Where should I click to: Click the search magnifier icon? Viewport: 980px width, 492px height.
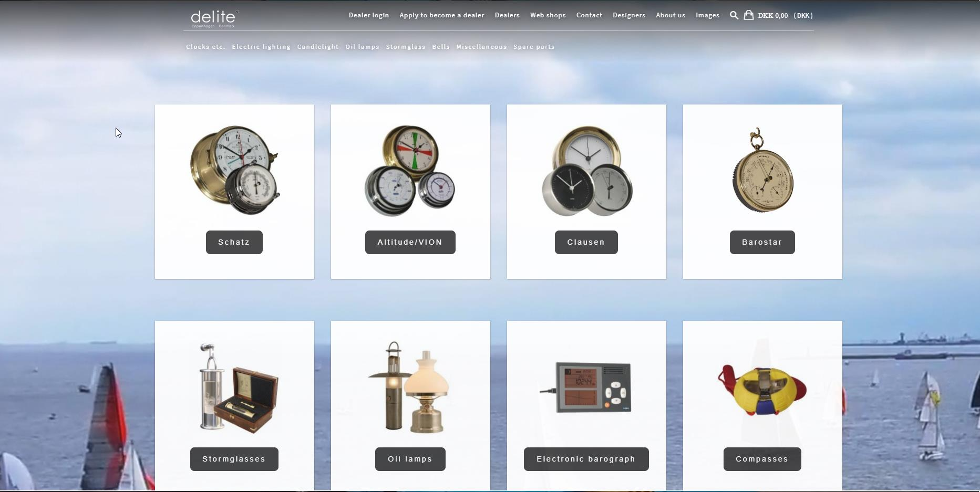tap(734, 15)
